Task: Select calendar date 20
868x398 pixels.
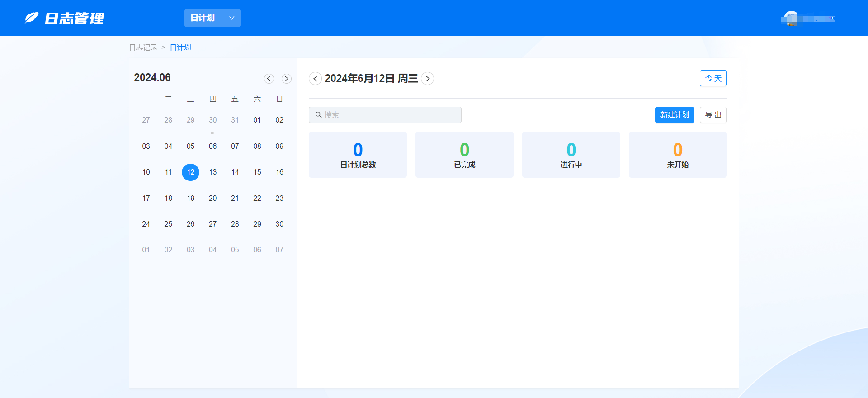Action: pyautogui.click(x=213, y=199)
